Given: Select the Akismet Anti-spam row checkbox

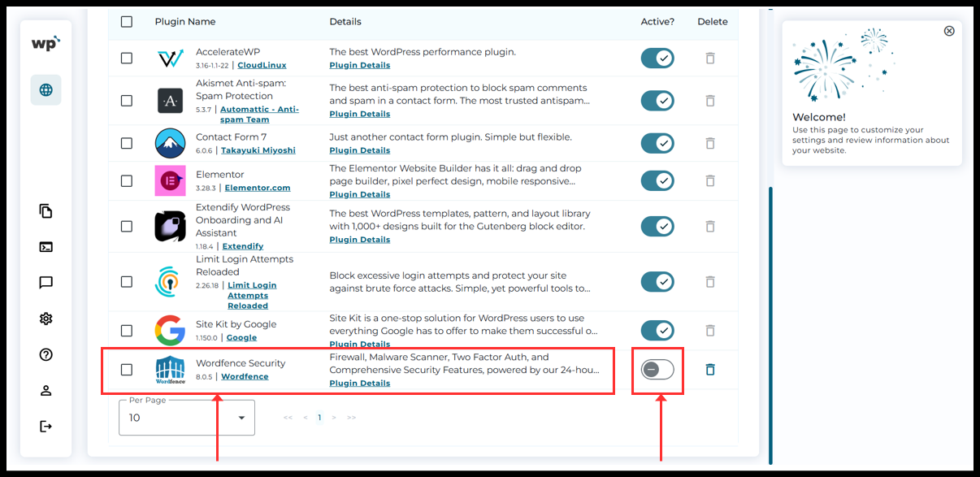Looking at the screenshot, I should [126, 101].
